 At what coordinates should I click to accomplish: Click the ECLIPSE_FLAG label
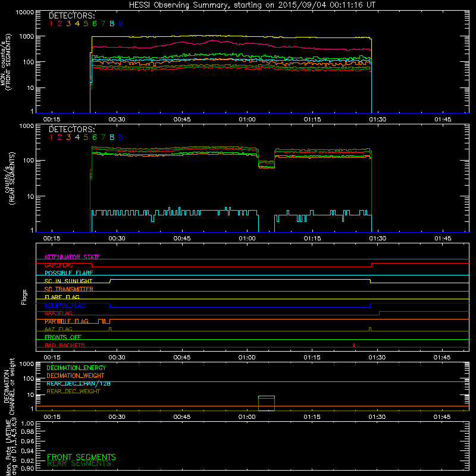point(65,305)
